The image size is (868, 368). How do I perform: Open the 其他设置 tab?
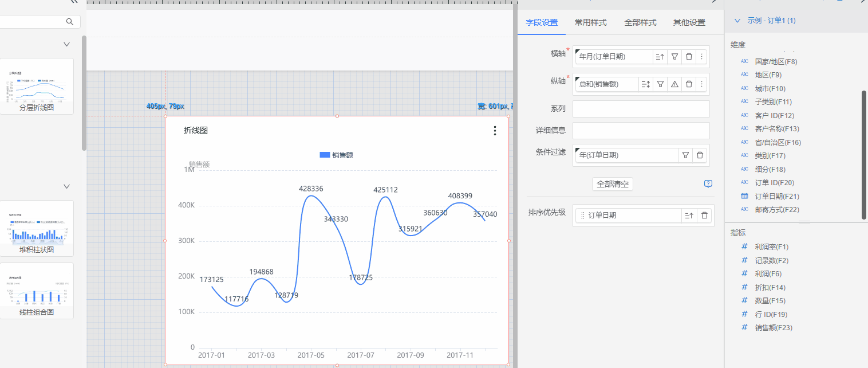tap(689, 23)
